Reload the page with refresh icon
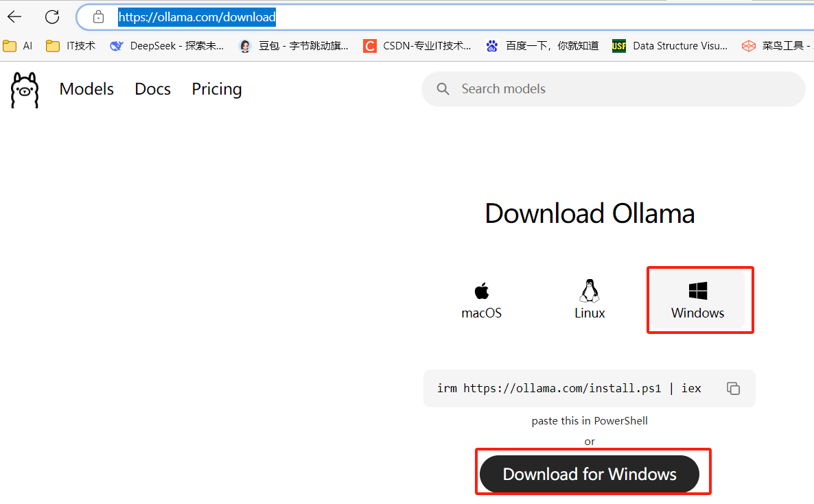The image size is (814, 504). (52, 17)
